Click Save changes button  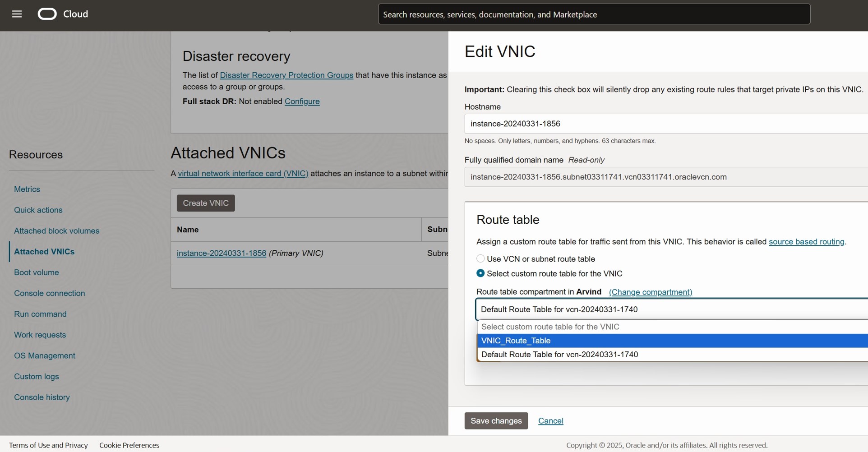coord(496,421)
